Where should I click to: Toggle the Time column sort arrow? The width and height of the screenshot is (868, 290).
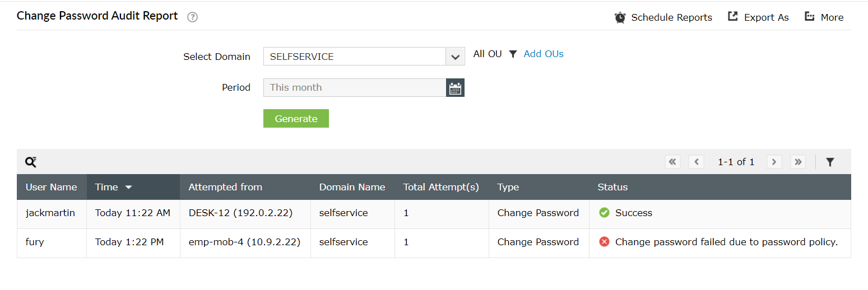[x=128, y=188]
